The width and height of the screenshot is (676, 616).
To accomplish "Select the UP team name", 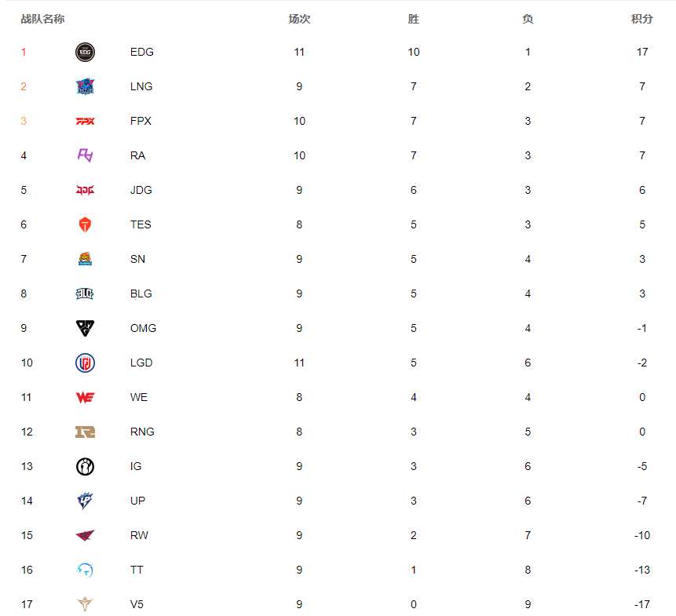I will tap(137, 501).
